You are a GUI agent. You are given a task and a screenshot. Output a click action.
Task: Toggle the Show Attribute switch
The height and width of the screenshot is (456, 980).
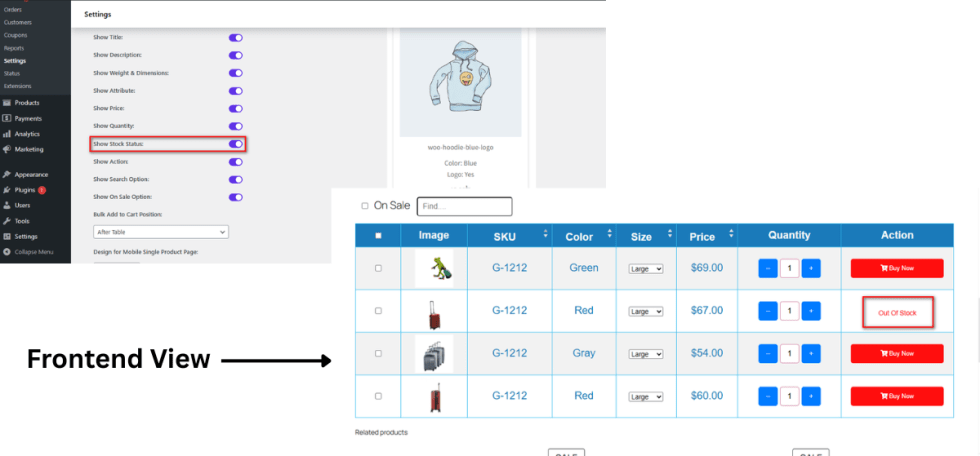tap(236, 91)
